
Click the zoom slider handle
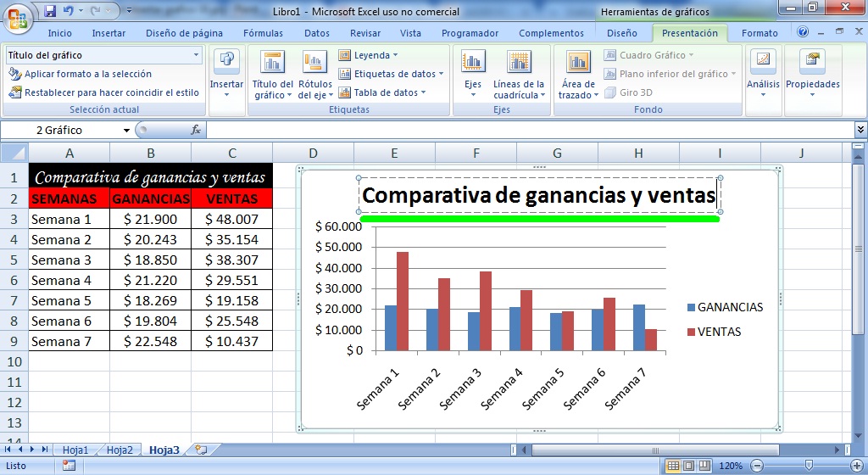point(809,466)
